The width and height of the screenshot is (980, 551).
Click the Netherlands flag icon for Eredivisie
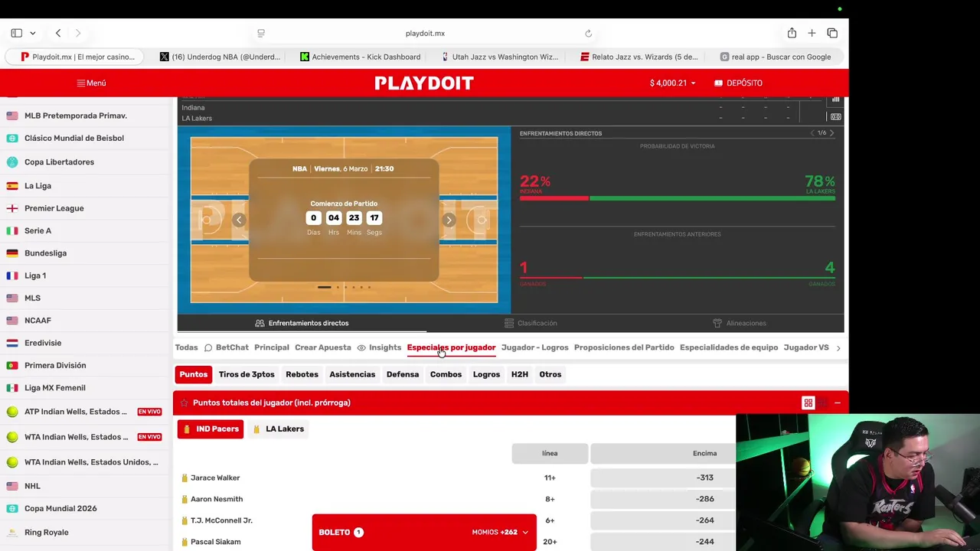(x=12, y=343)
